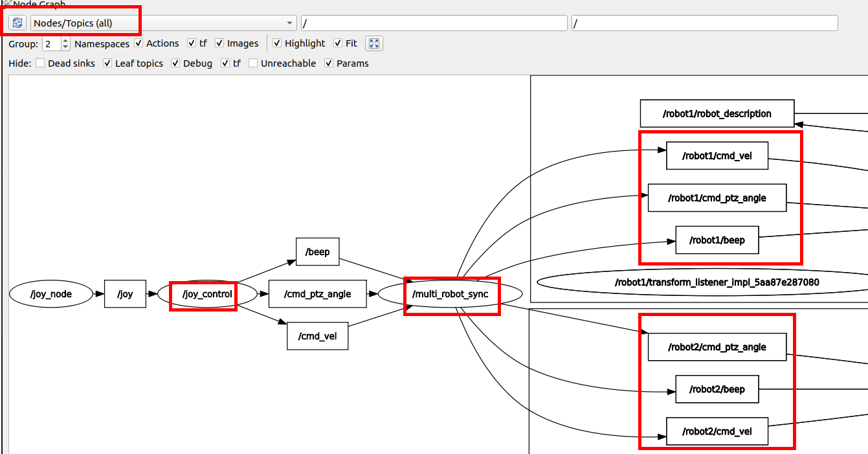Image resolution: width=868 pixels, height=454 pixels.
Task: Open the Nodes/Topics (all) dropdown
Action: 164,23
